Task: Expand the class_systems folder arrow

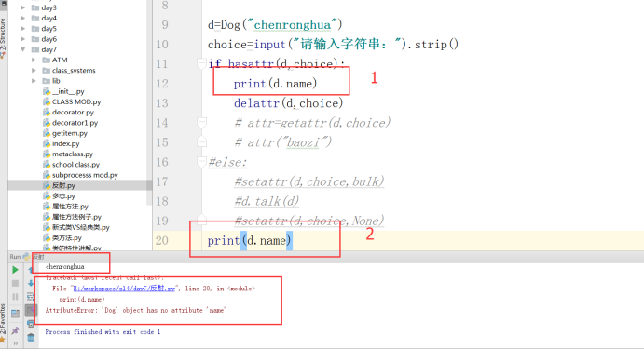Action: pos(34,71)
